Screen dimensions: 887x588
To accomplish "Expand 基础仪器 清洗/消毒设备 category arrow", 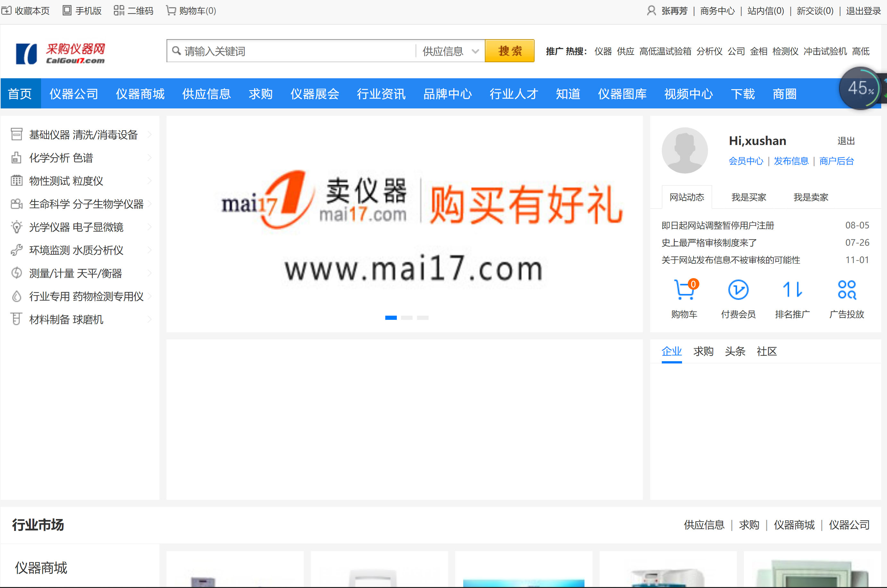I will 150,134.
